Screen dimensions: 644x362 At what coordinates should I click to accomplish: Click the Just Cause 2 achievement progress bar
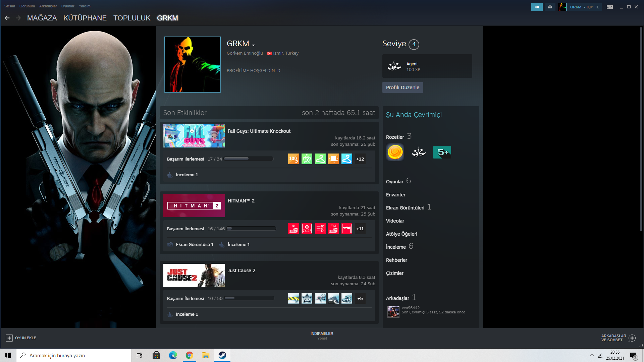(x=249, y=298)
